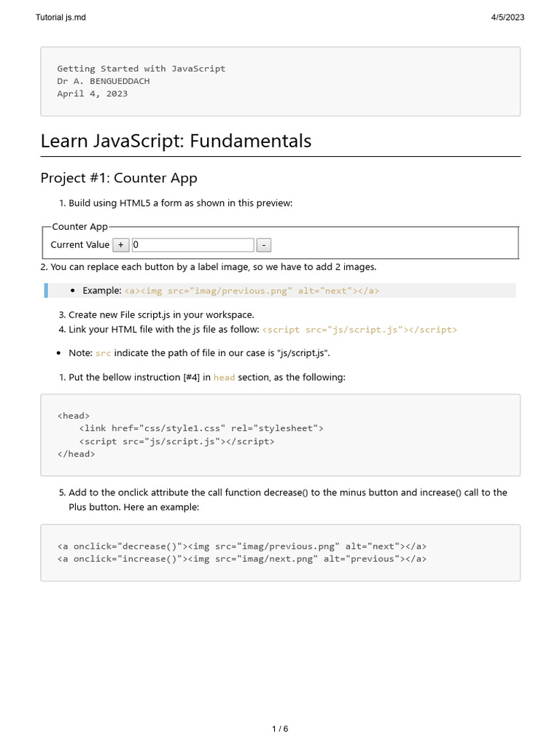
Task: Click the example img previous.png inline code
Action: 252,291
